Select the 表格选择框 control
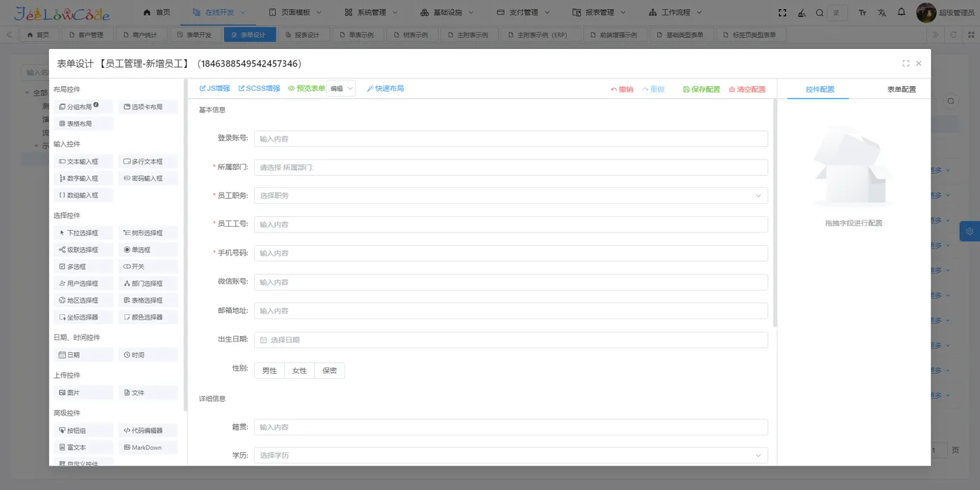Viewport: 980px width, 490px height. [x=147, y=300]
